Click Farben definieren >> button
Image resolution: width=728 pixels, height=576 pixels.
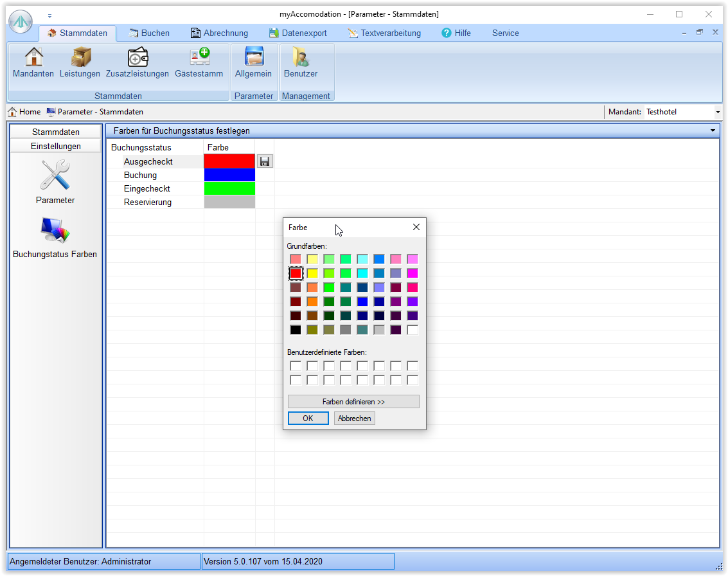click(353, 402)
